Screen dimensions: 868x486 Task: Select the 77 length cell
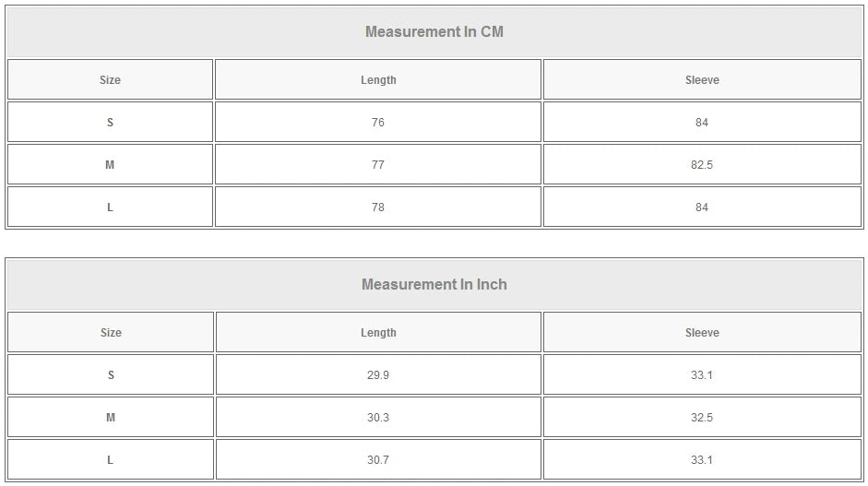tap(378, 165)
